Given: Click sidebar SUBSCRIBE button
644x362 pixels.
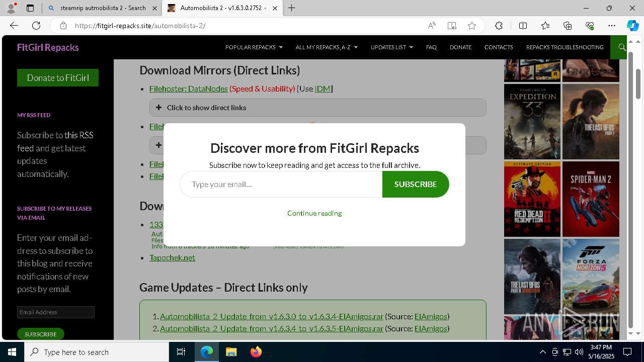Looking at the screenshot, I should pyautogui.click(x=41, y=334).
